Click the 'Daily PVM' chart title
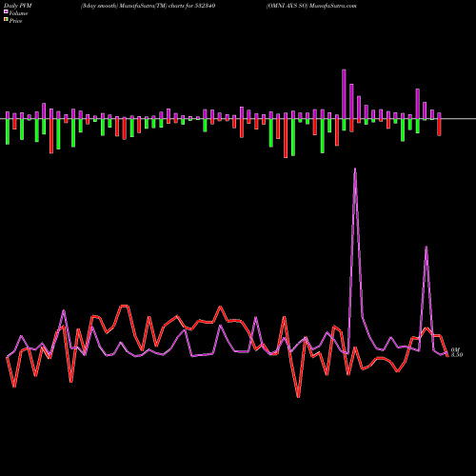The height and width of the screenshot is (476, 476). point(18,6)
